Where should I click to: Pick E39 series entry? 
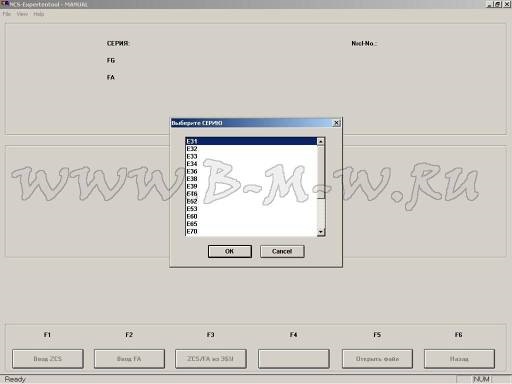(x=251, y=186)
